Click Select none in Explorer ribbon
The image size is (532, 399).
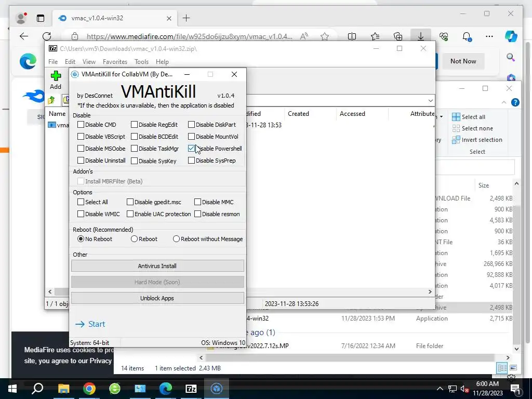(473, 128)
